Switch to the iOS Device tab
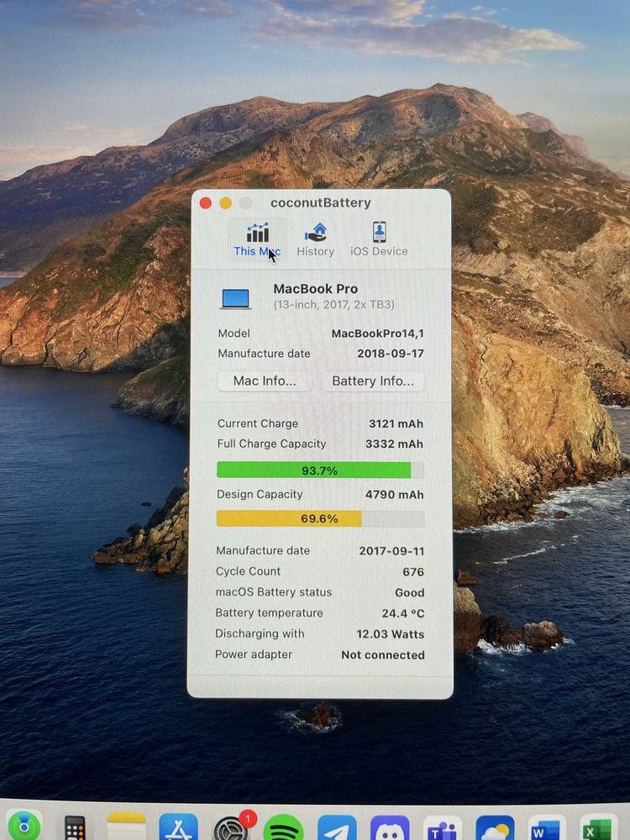Viewport: 630px width, 840px height. click(x=379, y=239)
